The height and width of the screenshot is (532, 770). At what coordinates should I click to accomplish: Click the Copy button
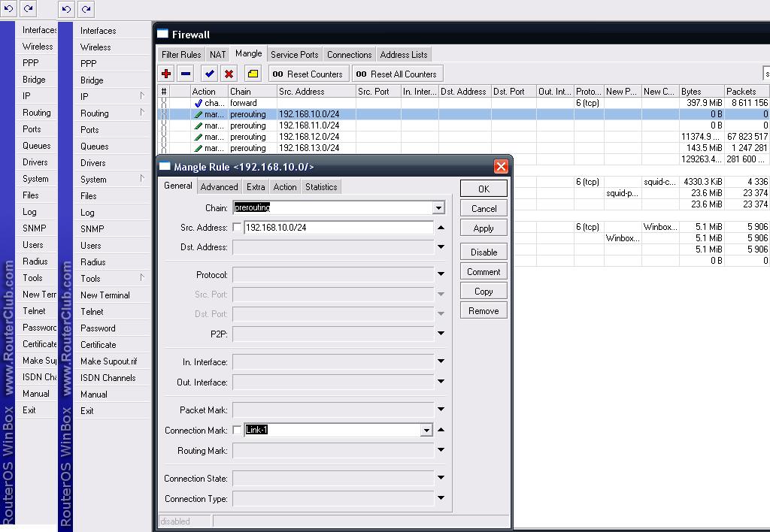(484, 291)
